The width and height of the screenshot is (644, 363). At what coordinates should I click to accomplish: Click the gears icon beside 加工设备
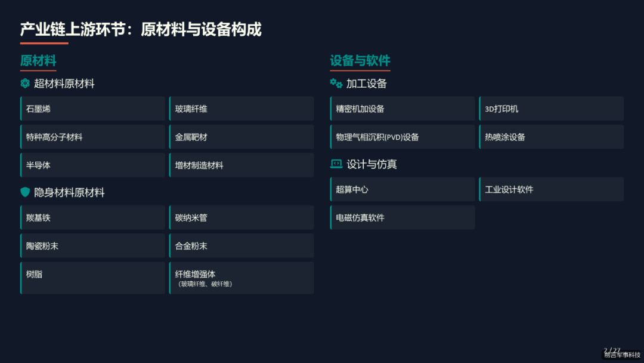click(x=336, y=84)
